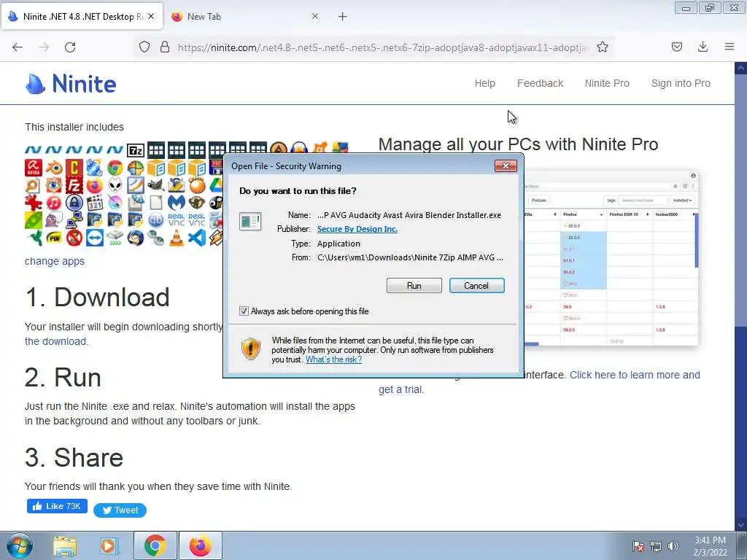Image resolution: width=747 pixels, height=560 pixels.
Task: Open the Help page link
Action: (x=485, y=83)
